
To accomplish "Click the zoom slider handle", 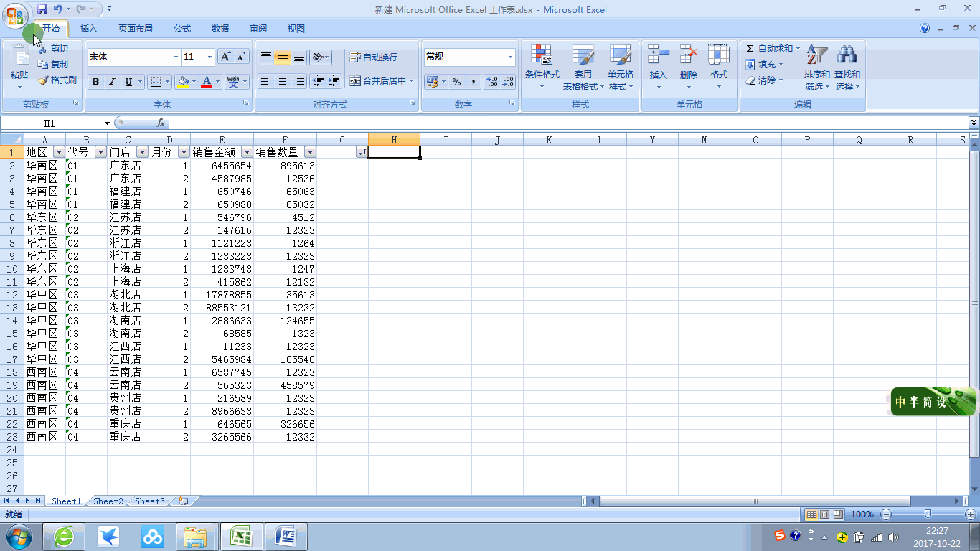I will pos(928,514).
